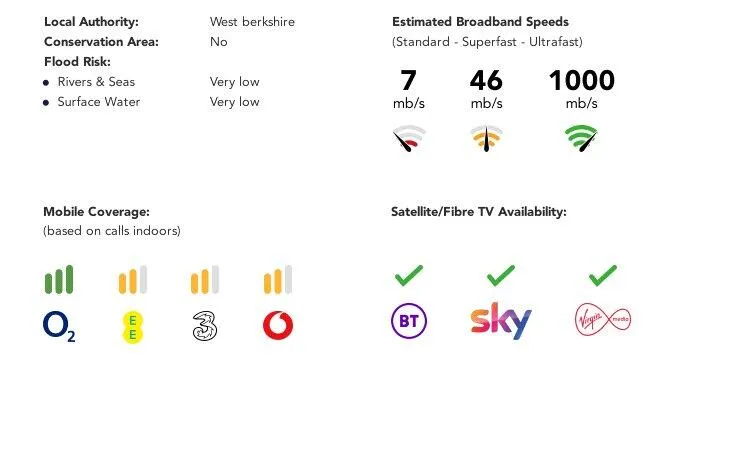This screenshot has height=463, width=732.
Task: Select the Three network logo
Action: tap(205, 326)
